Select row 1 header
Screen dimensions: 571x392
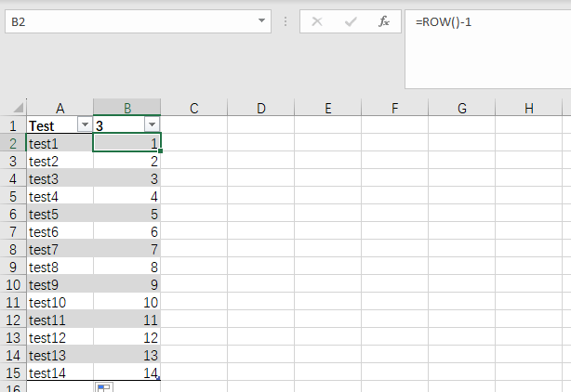point(13,125)
